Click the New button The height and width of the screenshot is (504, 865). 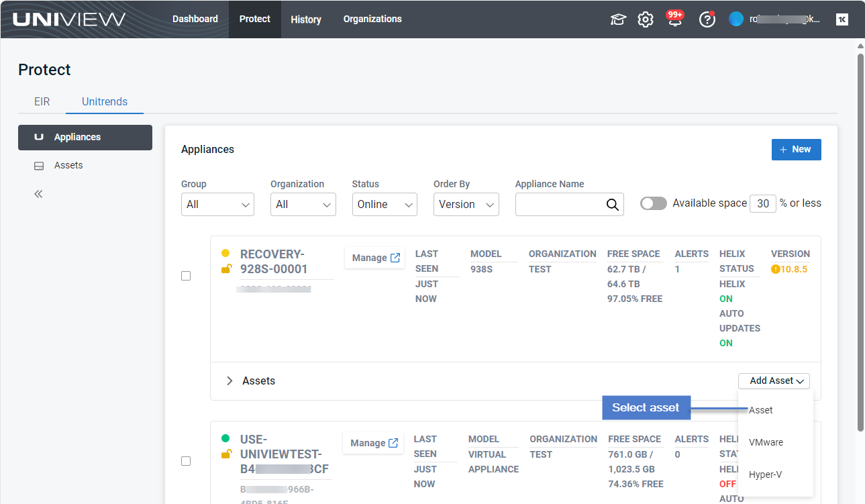(x=796, y=150)
